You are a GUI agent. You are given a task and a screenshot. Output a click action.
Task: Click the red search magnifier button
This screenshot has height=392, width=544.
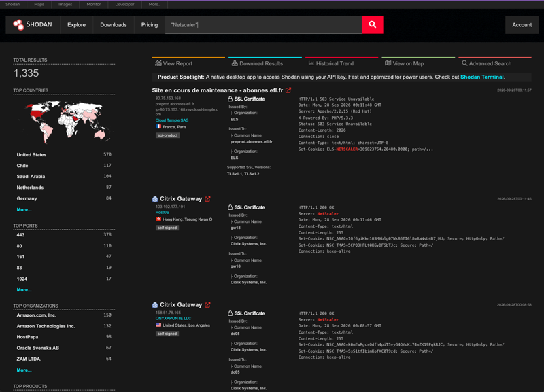pos(372,24)
